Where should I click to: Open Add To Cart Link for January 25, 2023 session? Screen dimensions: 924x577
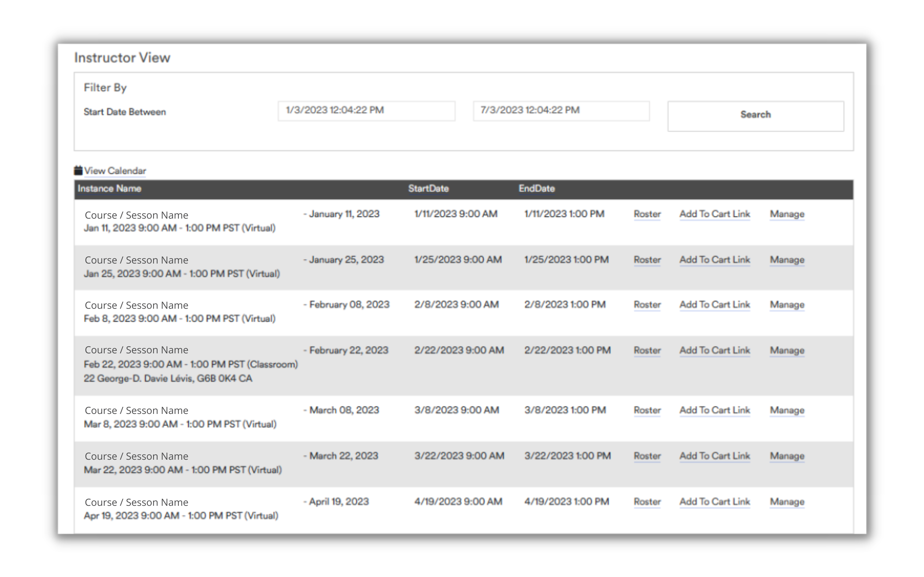click(x=715, y=260)
